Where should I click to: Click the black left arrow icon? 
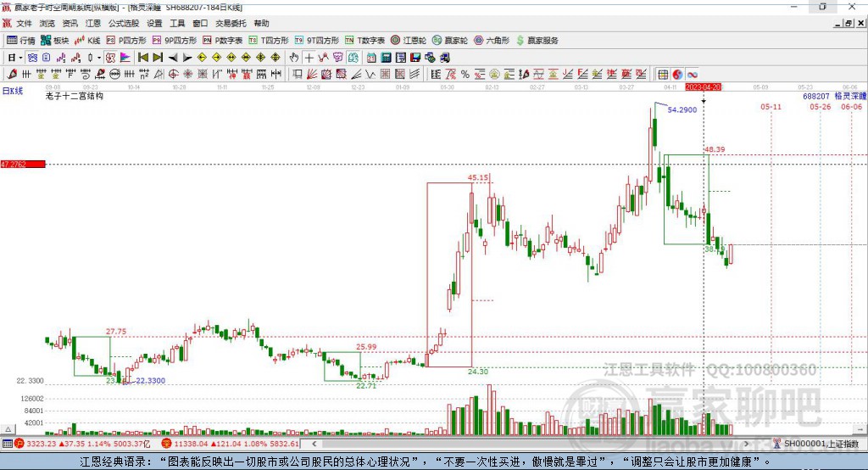pyautogui.click(x=173, y=58)
